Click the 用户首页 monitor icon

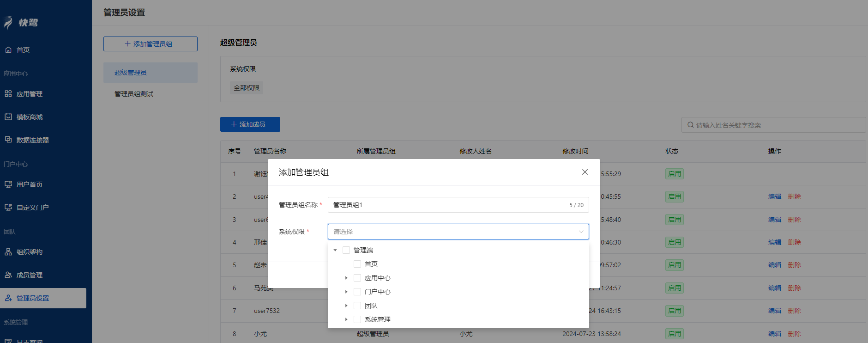pyautogui.click(x=8, y=184)
